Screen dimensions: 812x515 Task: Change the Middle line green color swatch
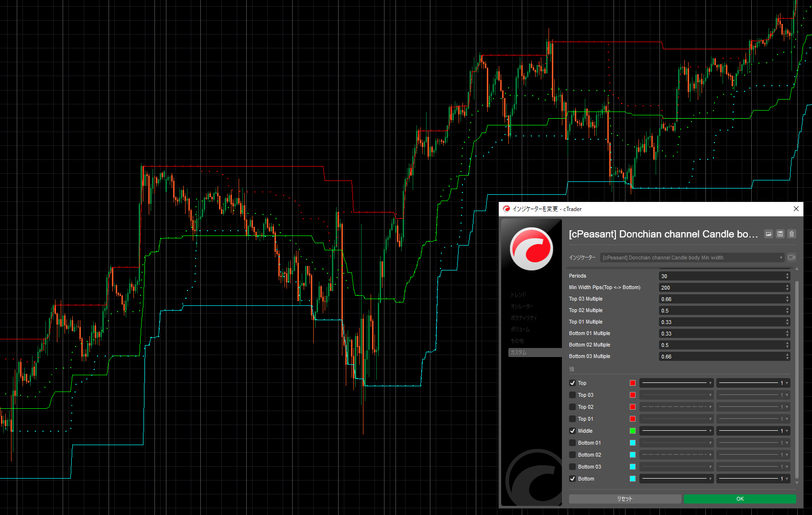click(632, 430)
